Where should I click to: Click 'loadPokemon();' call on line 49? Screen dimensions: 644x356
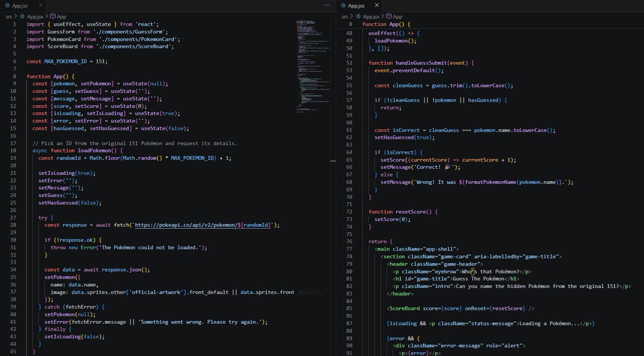point(396,41)
